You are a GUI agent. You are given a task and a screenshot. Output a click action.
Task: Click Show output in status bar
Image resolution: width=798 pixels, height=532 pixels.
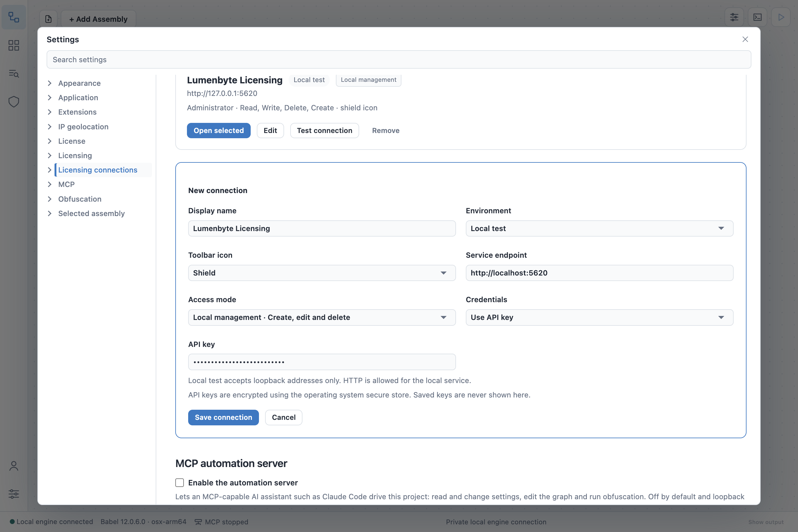point(766,522)
